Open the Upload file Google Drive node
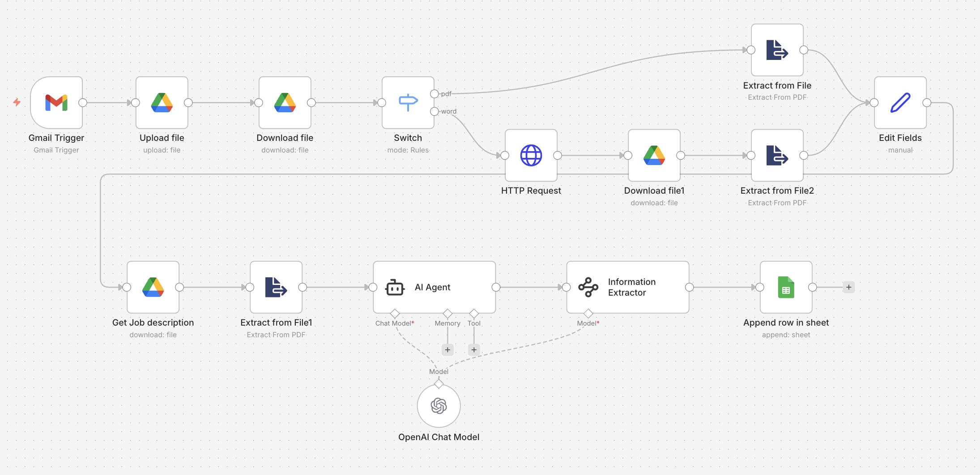Image resolution: width=980 pixels, height=475 pixels. coord(162,103)
